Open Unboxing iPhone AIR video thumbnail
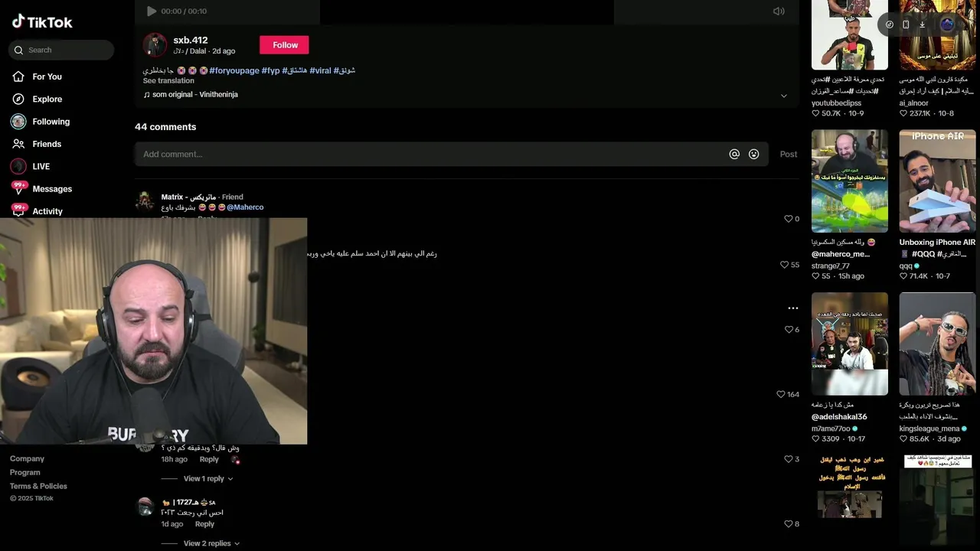 [x=937, y=181]
